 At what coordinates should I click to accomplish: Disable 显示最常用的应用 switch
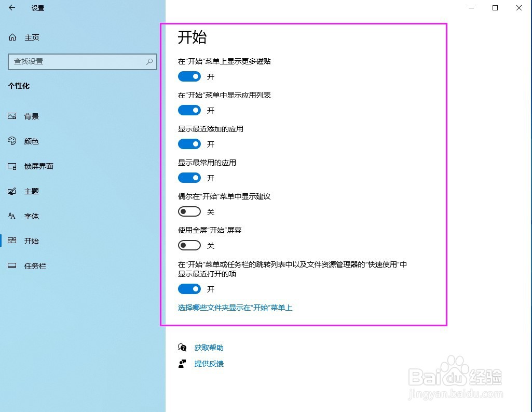189,178
